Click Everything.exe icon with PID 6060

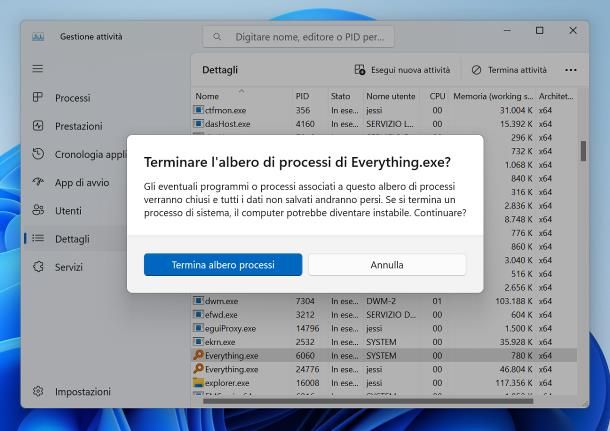click(x=198, y=355)
